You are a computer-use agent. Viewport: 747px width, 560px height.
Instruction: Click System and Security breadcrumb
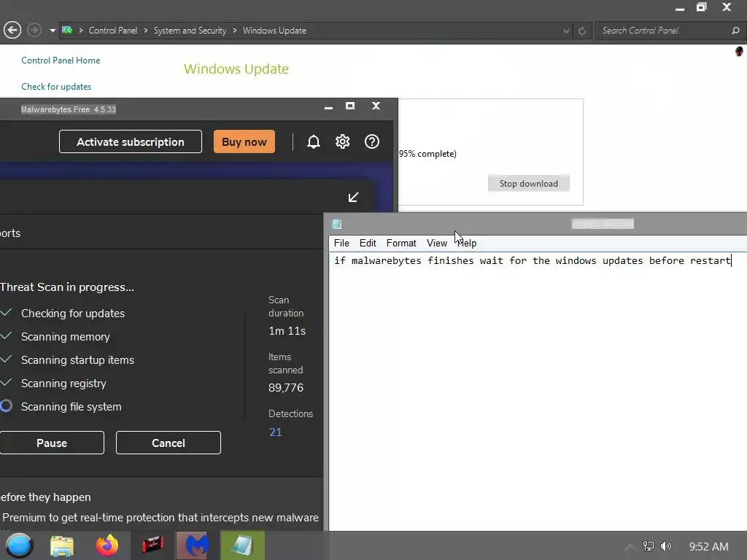[x=190, y=31]
